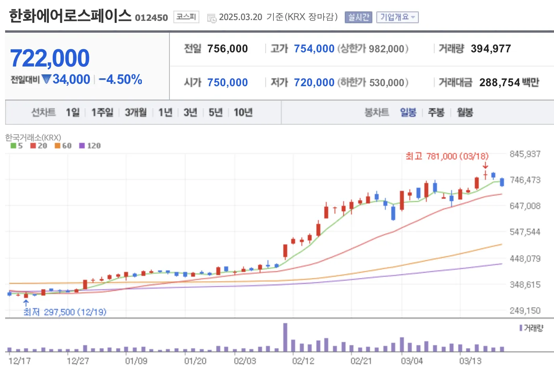
Task: Click the 12/17 date axis label
Action: click(20, 361)
